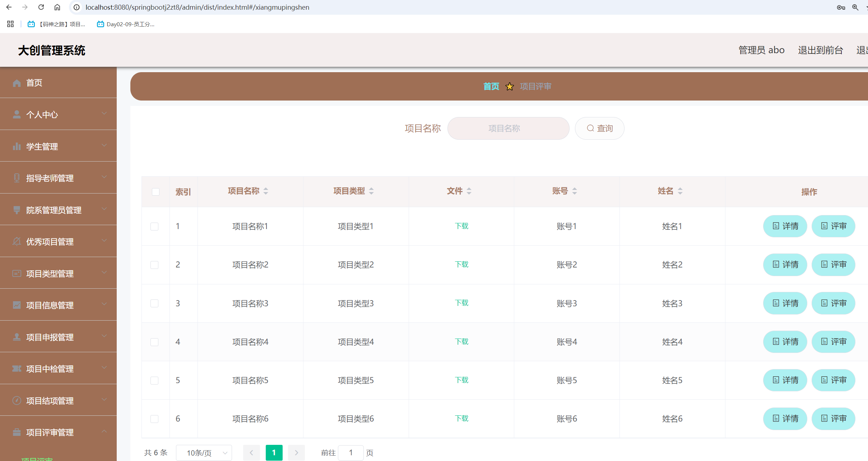
Task: Click the browser home icon
Action: pyautogui.click(x=57, y=7)
